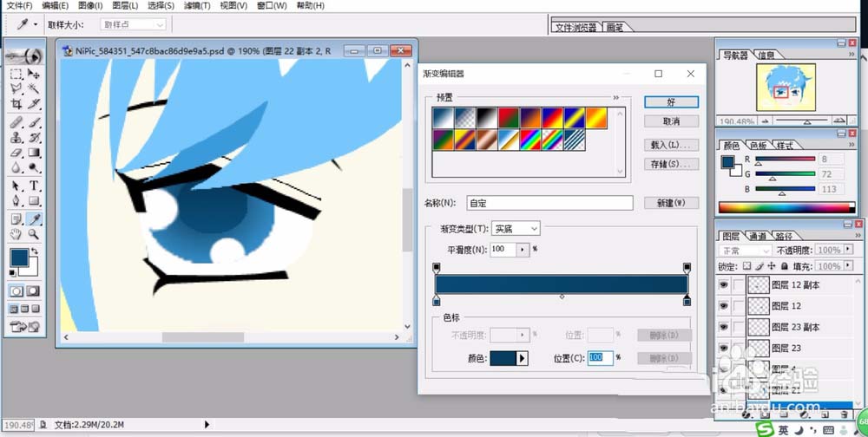Switch to the 路径 paths tab
Image resolution: width=868 pixels, height=437 pixels.
point(784,236)
